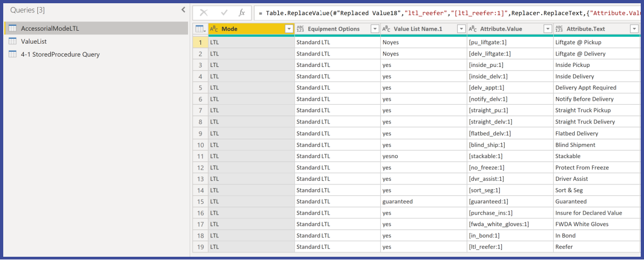Click the Value List Name.1 data type icon

click(x=386, y=29)
